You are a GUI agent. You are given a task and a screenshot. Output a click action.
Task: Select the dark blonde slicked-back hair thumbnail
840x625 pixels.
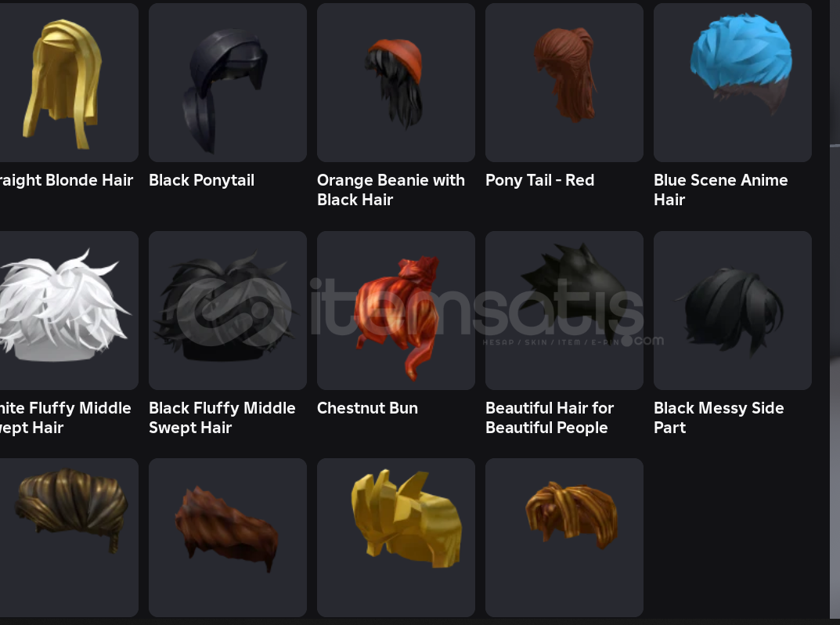pyautogui.click(x=69, y=537)
